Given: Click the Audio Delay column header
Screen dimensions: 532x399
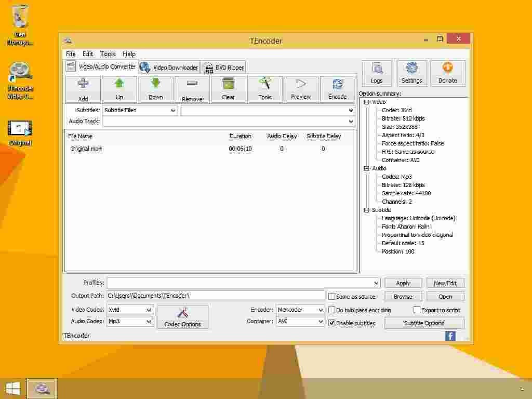Looking at the screenshot, I should 282,136.
